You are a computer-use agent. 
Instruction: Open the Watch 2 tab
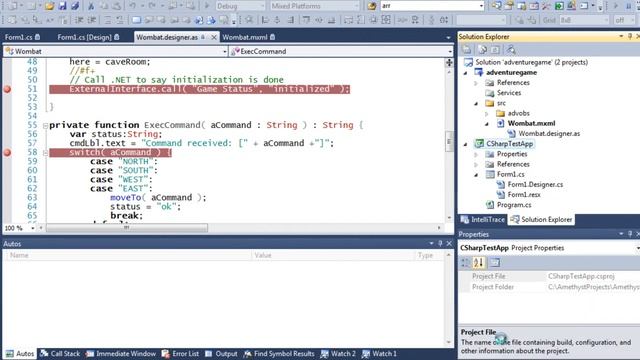coord(338,354)
